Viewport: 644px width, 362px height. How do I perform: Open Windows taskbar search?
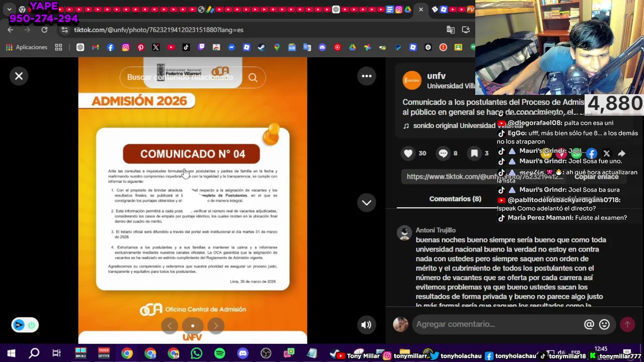(34, 354)
